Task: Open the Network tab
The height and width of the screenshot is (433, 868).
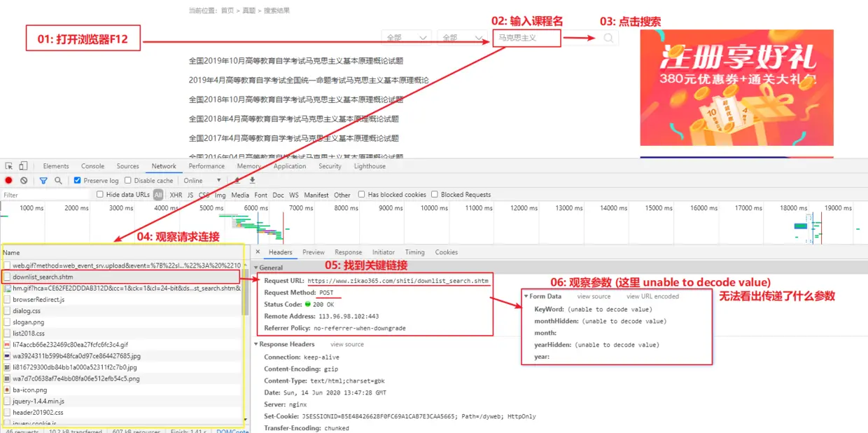Action: 164,166
